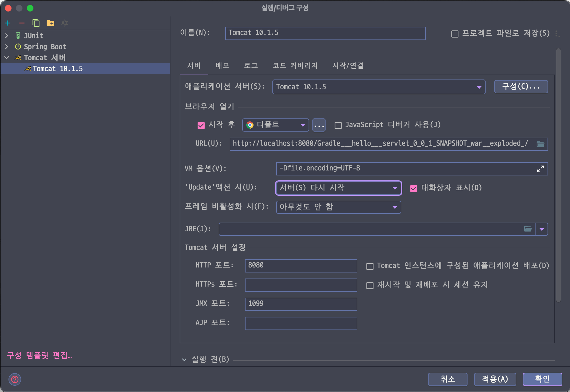
Task: Click the folder browse icon in URL field
Action: tap(540, 144)
